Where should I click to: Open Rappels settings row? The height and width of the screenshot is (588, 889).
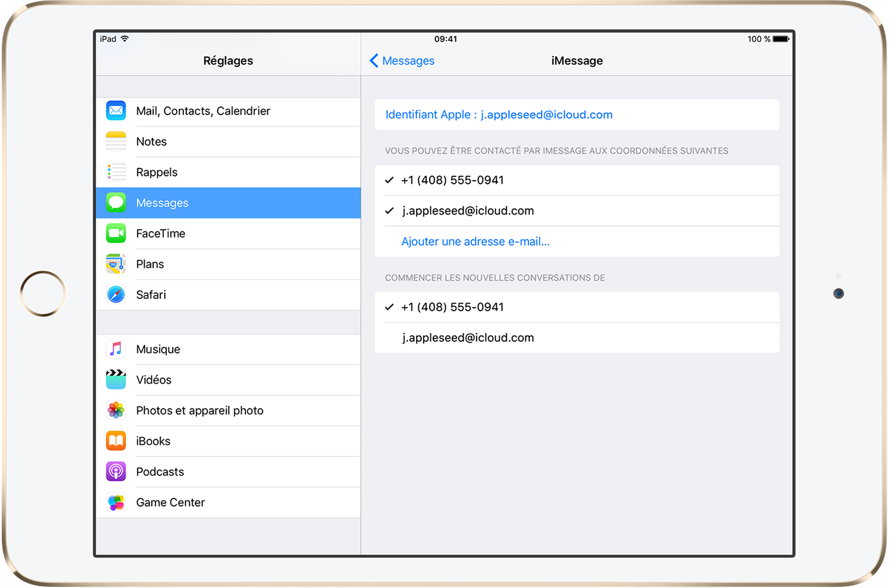click(x=229, y=173)
